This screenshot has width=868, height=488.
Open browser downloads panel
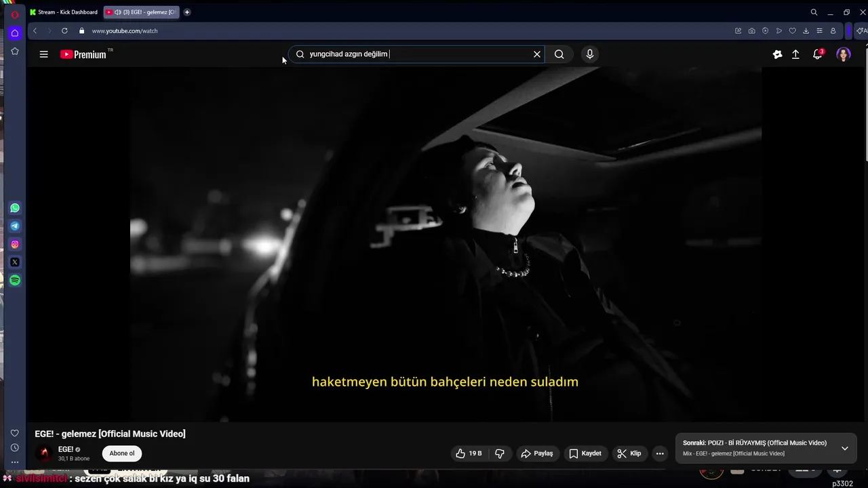click(806, 30)
